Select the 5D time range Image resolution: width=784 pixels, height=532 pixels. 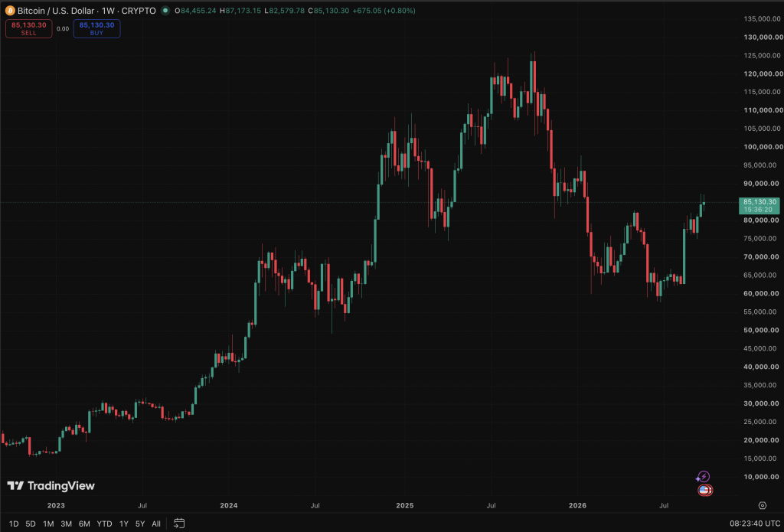[x=31, y=524]
